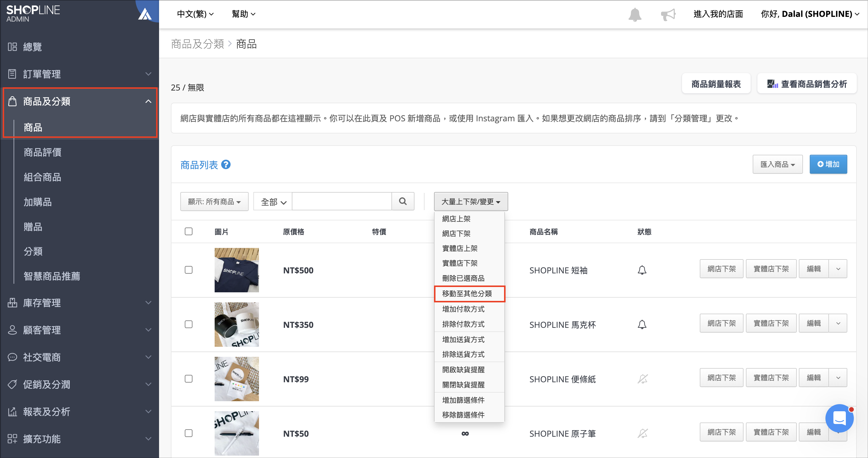The width and height of the screenshot is (868, 458).
Task: Click 進入我的店面 storefront link
Action: [x=718, y=14]
